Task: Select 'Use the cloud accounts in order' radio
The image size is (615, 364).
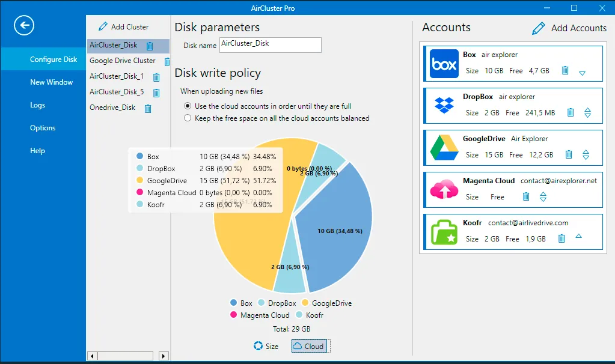Action: click(188, 106)
